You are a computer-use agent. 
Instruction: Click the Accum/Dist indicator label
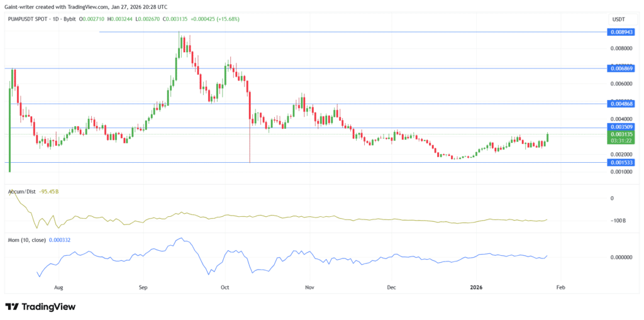pyautogui.click(x=23, y=191)
